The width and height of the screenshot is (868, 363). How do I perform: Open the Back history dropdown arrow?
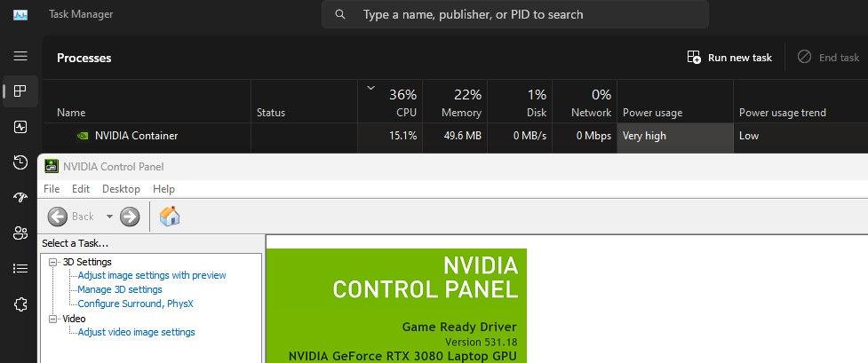[x=109, y=217]
